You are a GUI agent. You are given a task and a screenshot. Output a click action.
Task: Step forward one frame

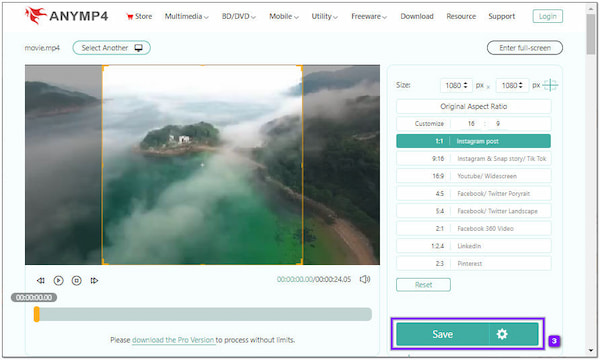(94, 281)
